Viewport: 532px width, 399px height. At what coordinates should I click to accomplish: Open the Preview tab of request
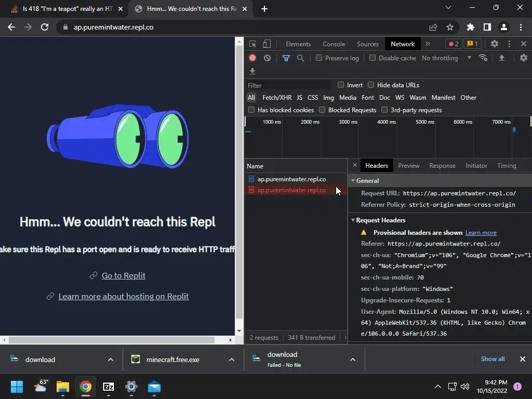pos(408,166)
